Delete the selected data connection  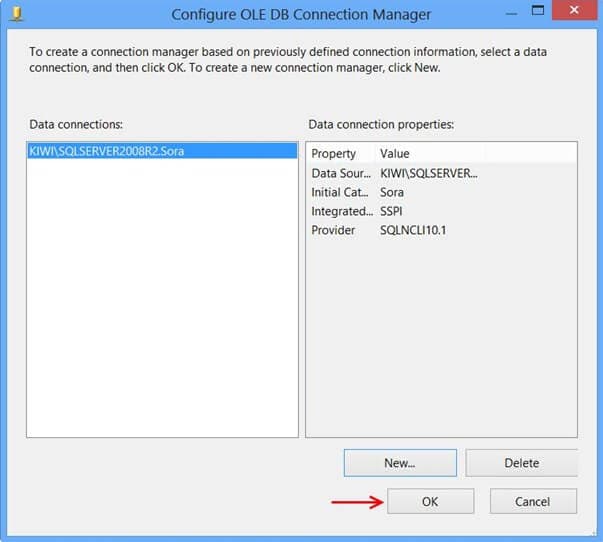[521, 463]
